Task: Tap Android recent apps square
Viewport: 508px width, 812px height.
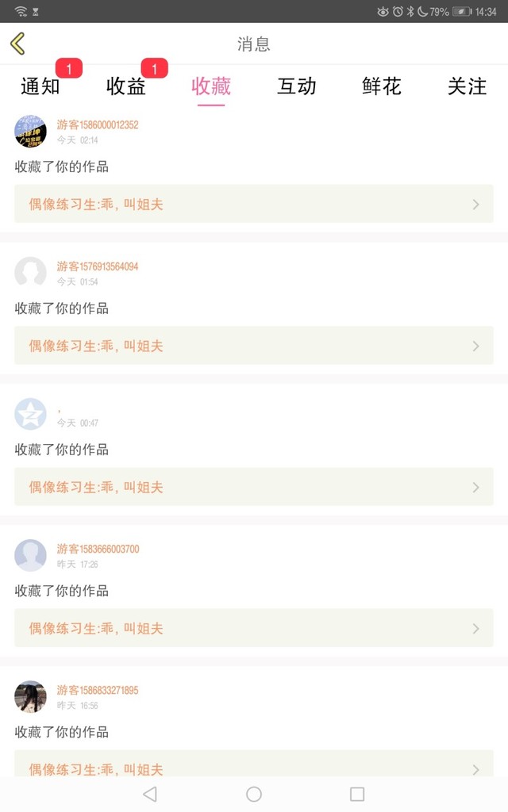Action: [x=357, y=794]
